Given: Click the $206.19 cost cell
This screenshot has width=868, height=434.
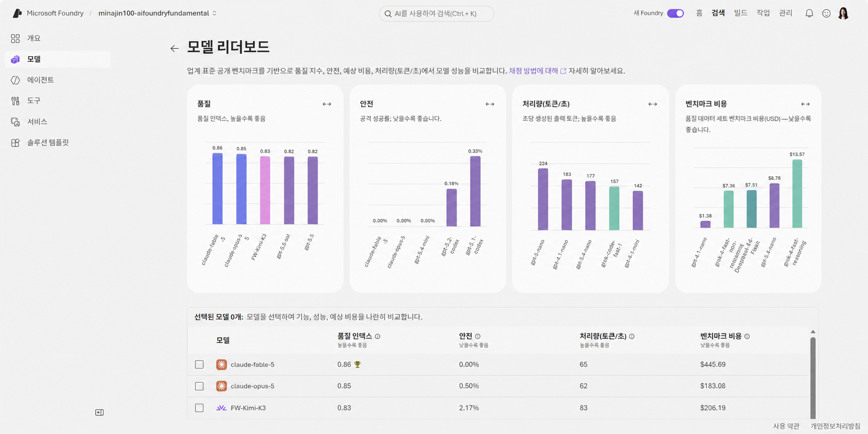Looking at the screenshot, I should click(x=713, y=408).
